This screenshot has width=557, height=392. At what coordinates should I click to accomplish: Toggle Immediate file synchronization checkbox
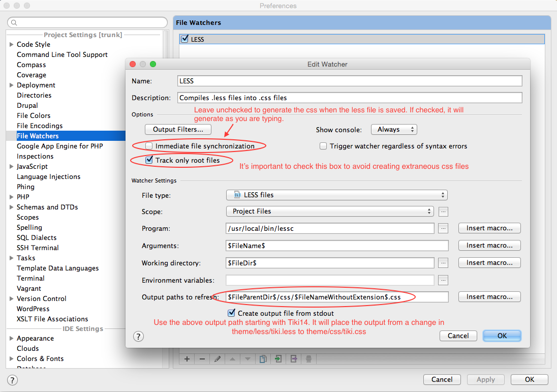click(x=149, y=146)
